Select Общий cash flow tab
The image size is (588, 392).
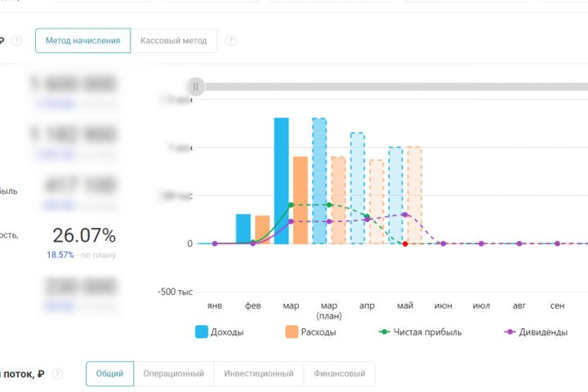109,374
